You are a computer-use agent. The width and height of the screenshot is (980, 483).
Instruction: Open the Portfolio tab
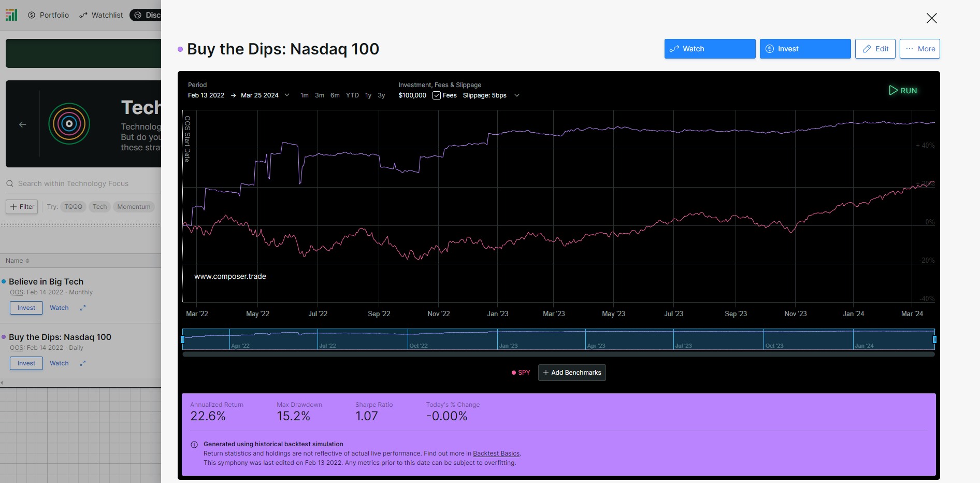pyautogui.click(x=48, y=15)
